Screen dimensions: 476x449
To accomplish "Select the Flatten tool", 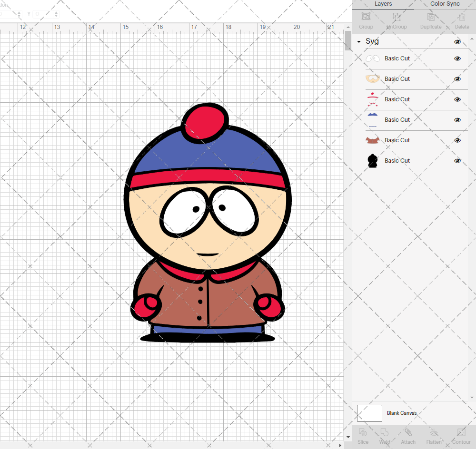I will point(434,432).
